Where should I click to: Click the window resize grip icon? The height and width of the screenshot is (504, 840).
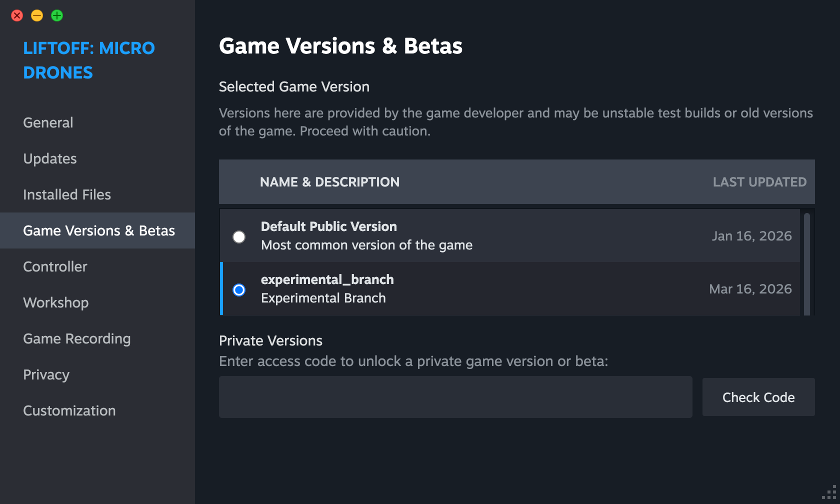point(829,493)
